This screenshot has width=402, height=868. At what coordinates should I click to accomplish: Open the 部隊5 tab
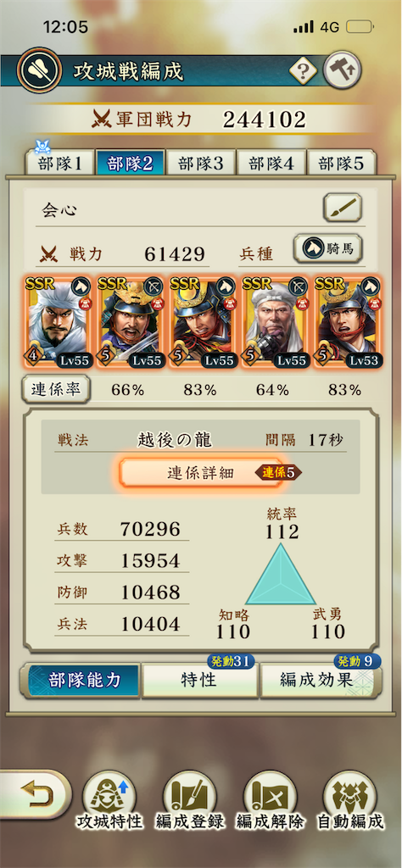click(341, 164)
